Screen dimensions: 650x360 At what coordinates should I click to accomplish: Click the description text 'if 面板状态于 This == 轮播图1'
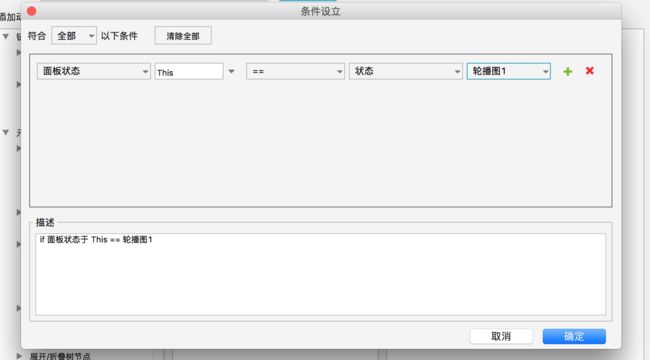[96, 240]
